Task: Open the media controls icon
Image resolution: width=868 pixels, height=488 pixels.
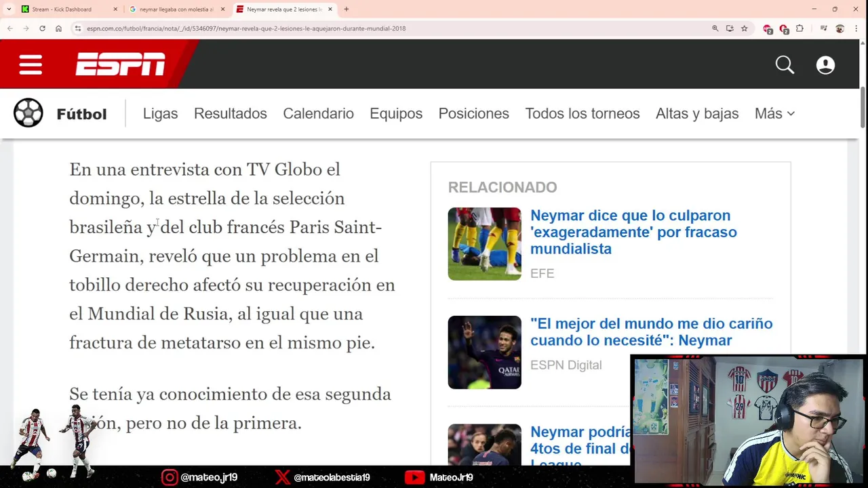Action: [x=823, y=28]
